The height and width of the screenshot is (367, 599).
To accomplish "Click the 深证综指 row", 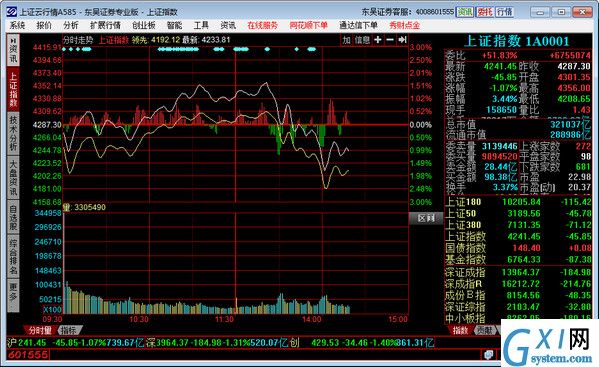I will (518, 307).
